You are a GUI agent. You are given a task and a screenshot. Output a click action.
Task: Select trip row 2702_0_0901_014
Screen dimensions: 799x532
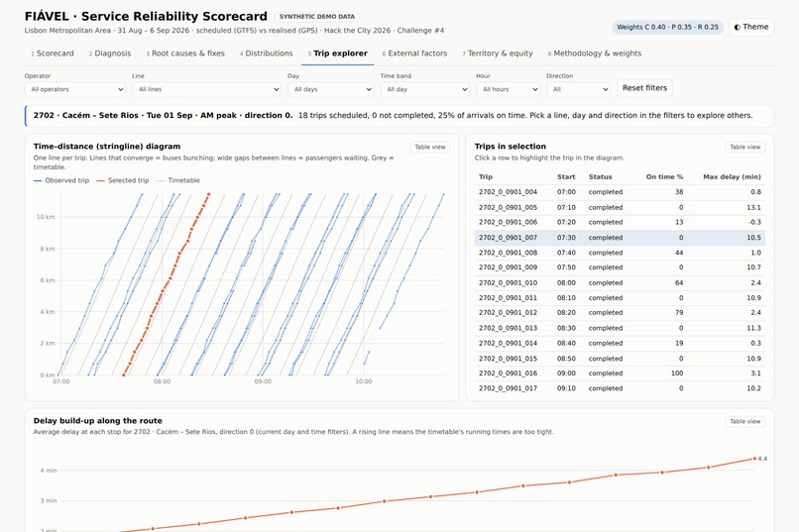tap(620, 344)
